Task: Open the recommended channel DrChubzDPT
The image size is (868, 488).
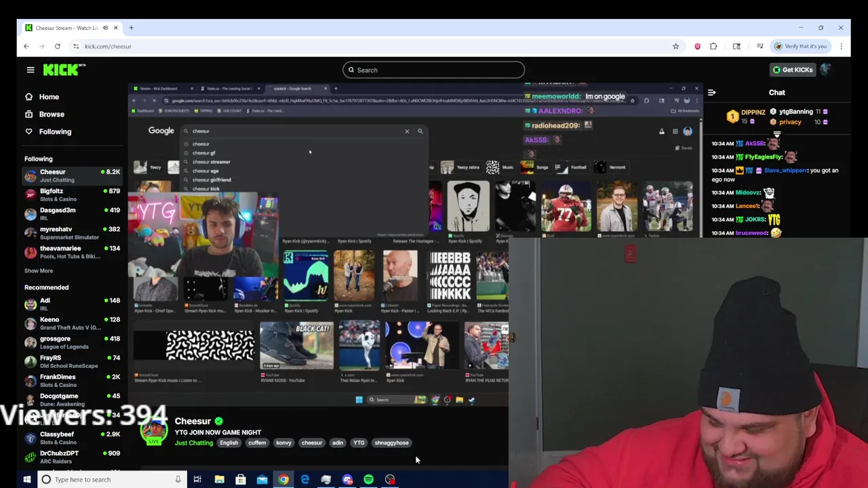Action: [x=72, y=457]
